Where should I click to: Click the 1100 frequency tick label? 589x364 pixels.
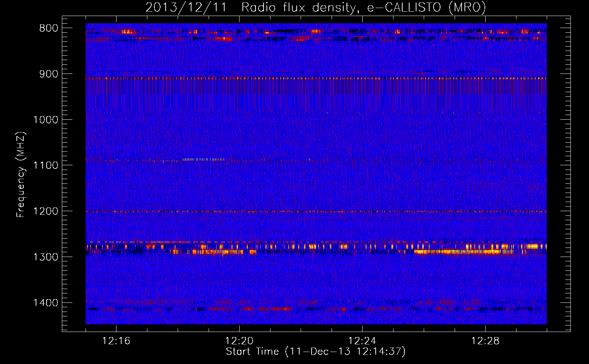(46, 166)
